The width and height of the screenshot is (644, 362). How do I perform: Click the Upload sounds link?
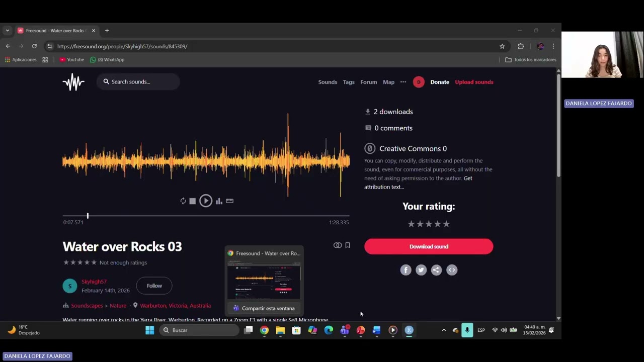(x=474, y=82)
